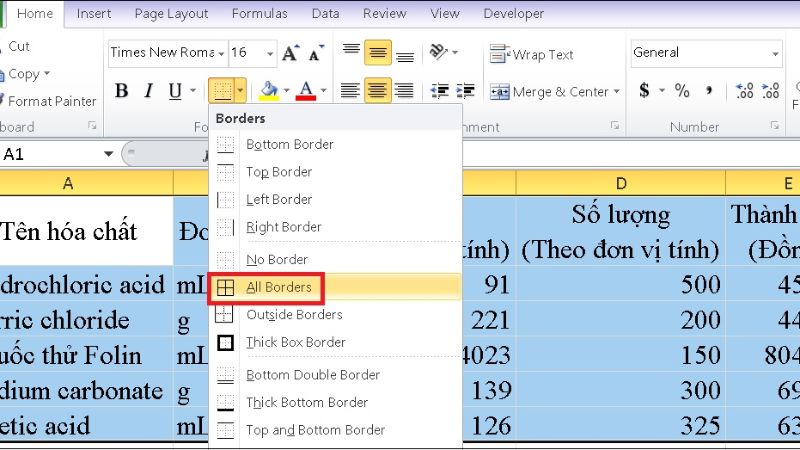Apply Accounting dollar format
Image resolution: width=800 pixels, height=450 pixels.
tap(644, 91)
